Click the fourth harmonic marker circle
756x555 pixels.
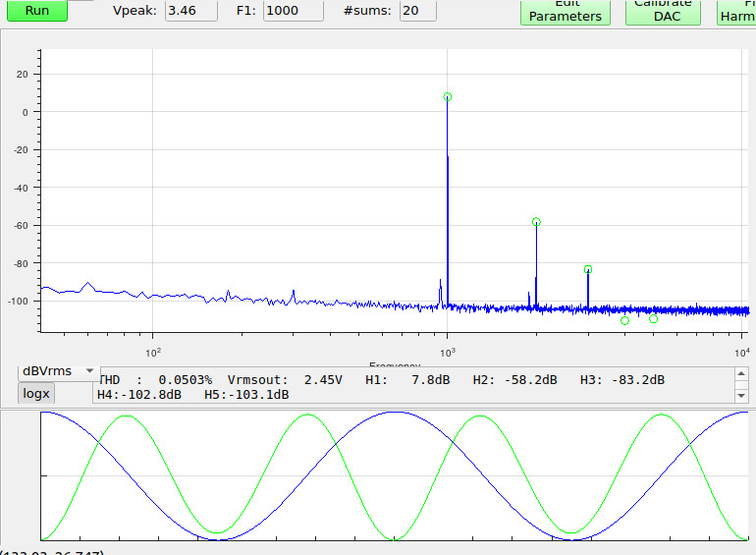tap(624, 320)
